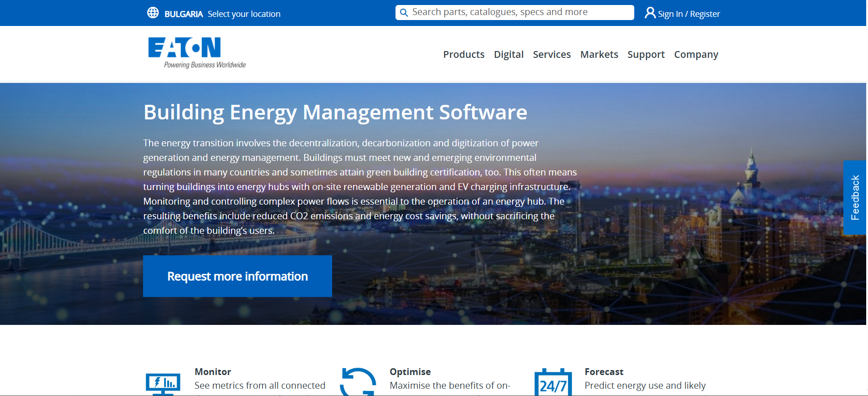Click the Forecast heading

coord(604,372)
